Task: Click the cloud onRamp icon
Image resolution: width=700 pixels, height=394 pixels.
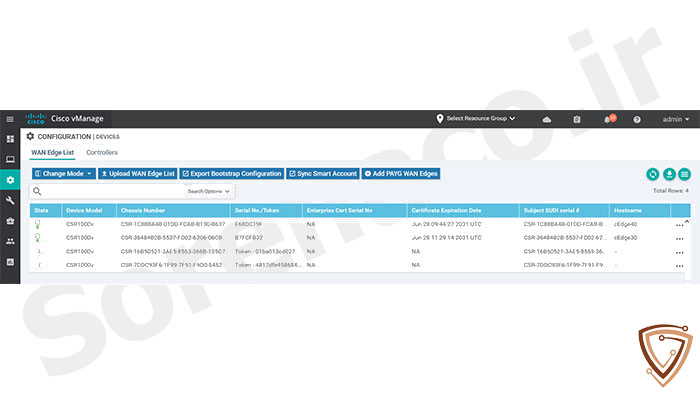Action: [x=546, y=120]
